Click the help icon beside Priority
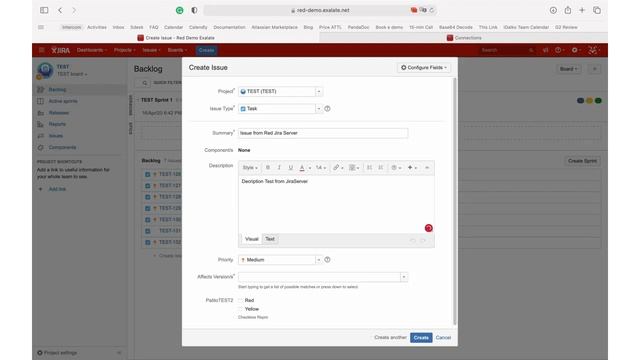Screen dimensions: 640x360 pyautogui.click(x=327, y=260)
